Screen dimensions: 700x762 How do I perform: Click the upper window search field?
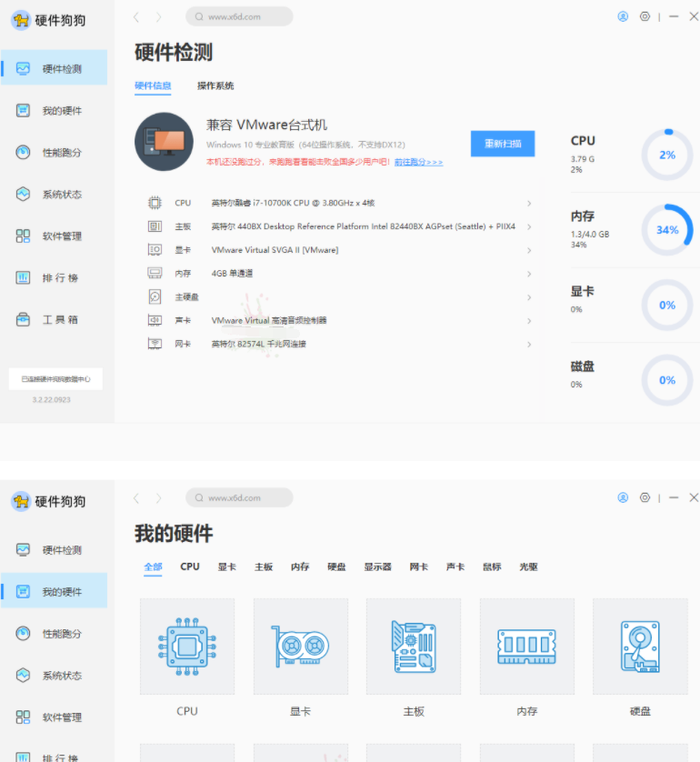pos(239,16)
